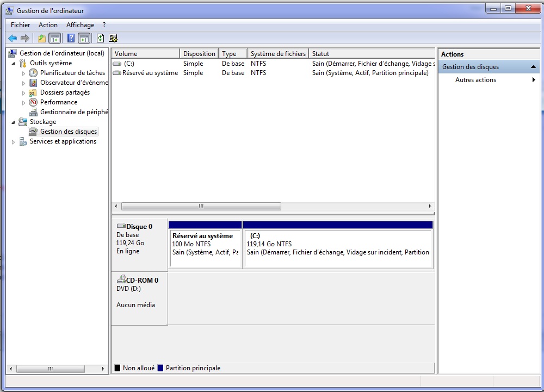Collapse the Gestion des disques actions section
Image resolution: width=544 pixels, height=392 pixels.
(533, 67)
